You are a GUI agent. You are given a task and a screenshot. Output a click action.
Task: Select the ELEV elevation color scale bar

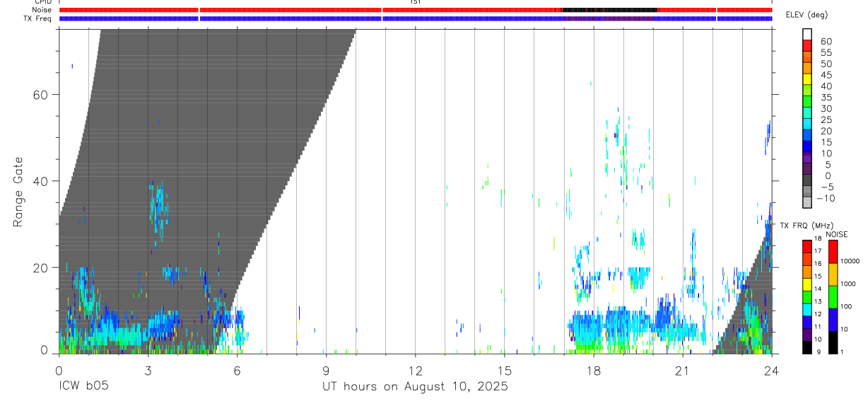807,118
